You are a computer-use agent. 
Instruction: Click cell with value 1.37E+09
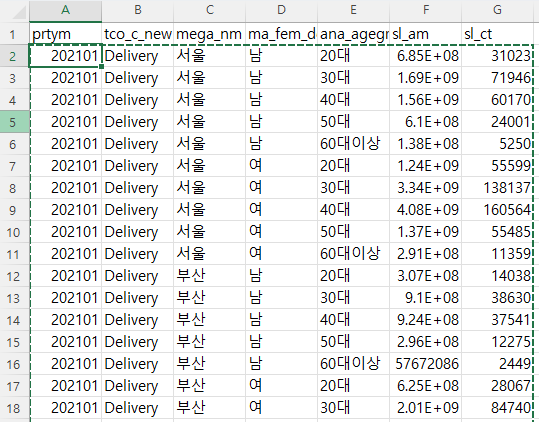click(426, 232)
